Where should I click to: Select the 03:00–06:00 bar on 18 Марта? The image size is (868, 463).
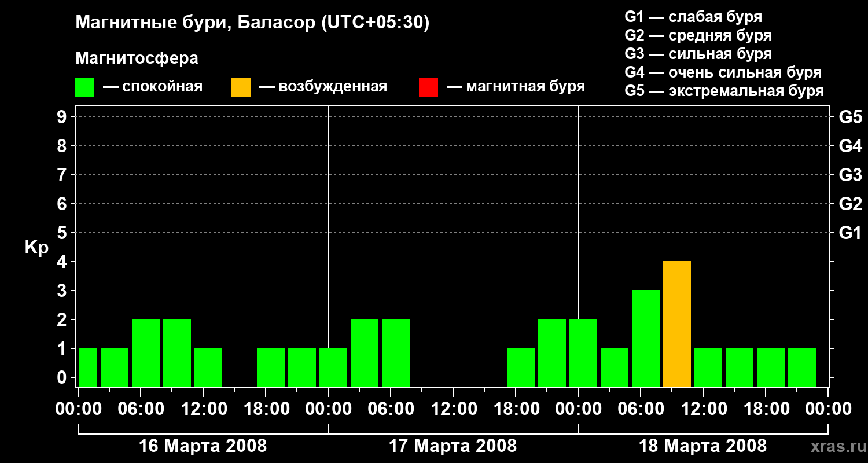(615, 368)
